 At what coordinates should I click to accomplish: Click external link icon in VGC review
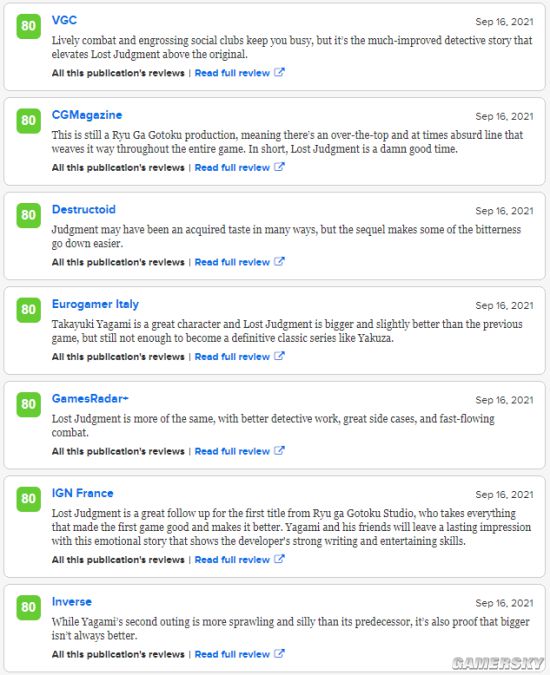coord(279,72)
